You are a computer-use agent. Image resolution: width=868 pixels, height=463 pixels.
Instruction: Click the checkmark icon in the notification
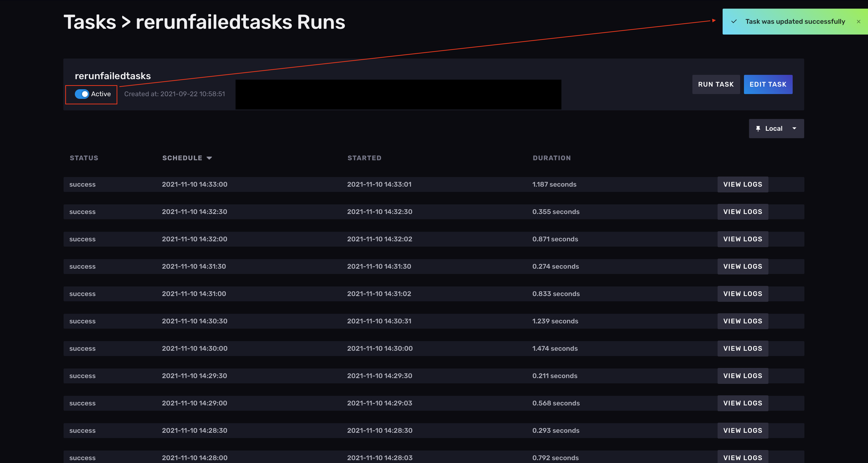click(x=734, y=22)
